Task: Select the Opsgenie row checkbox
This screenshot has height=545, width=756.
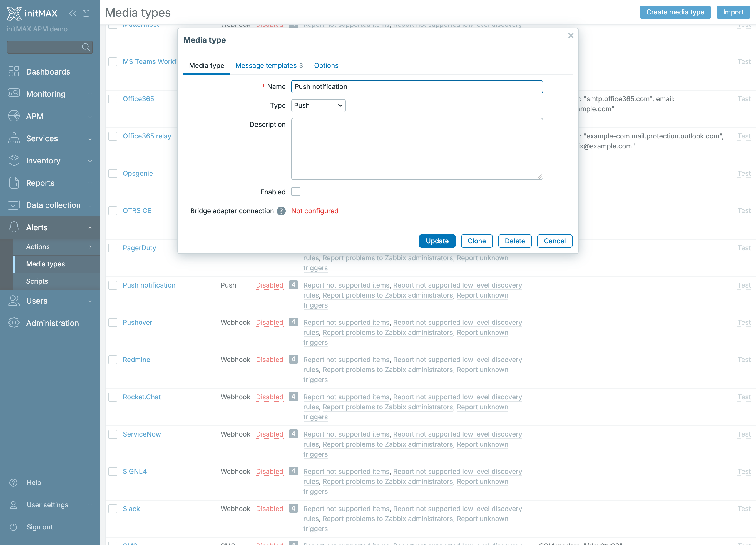Action: pyautogui.click(x=113, y=174)
